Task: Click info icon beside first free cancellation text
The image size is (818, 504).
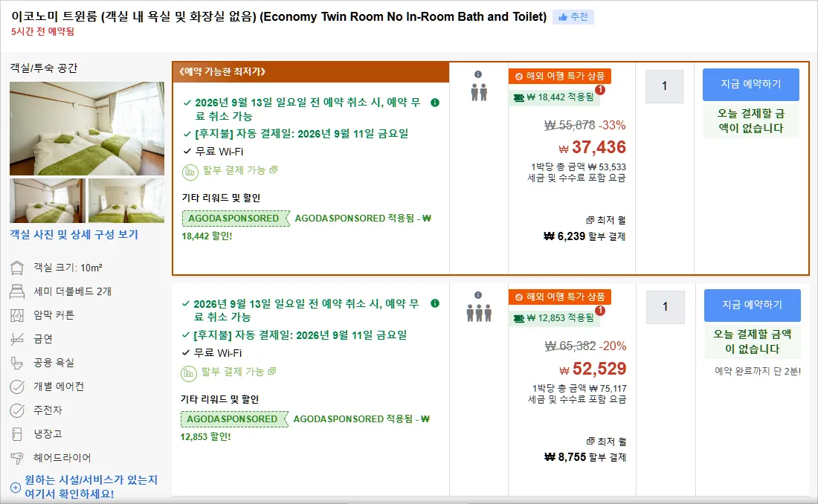Action: tap(435, 103)
